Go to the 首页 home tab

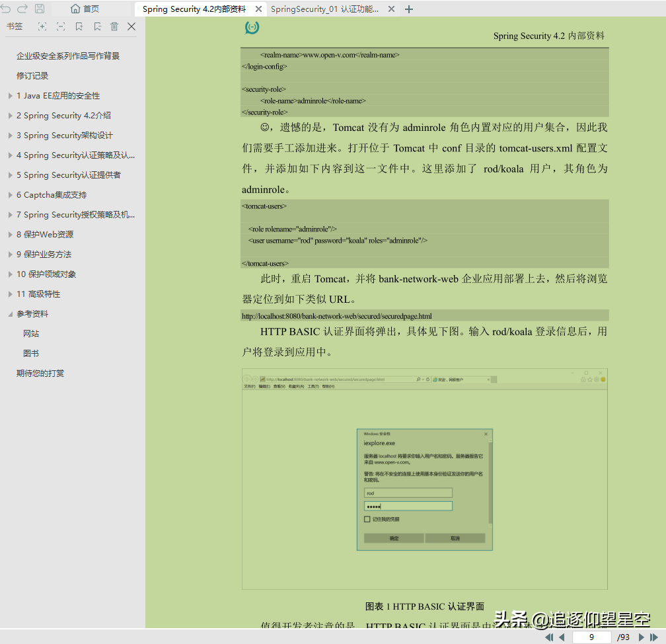[x=85, y=9]
